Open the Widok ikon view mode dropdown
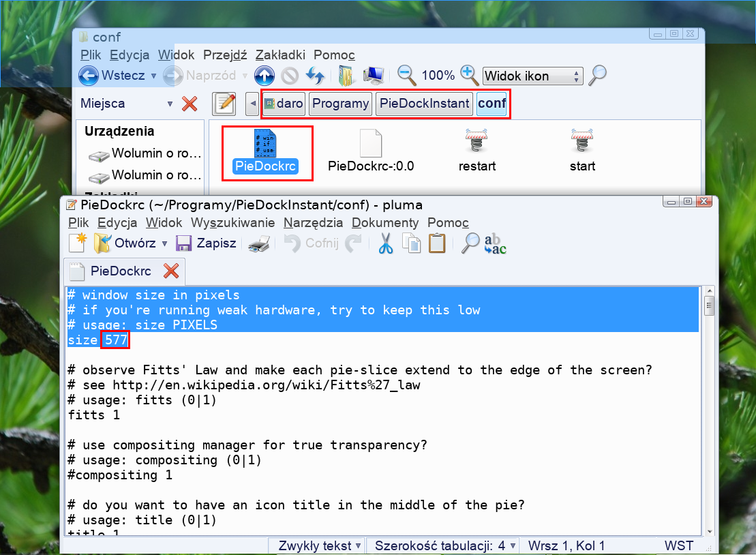Viewport: 756px width, 555px height. 533,76
